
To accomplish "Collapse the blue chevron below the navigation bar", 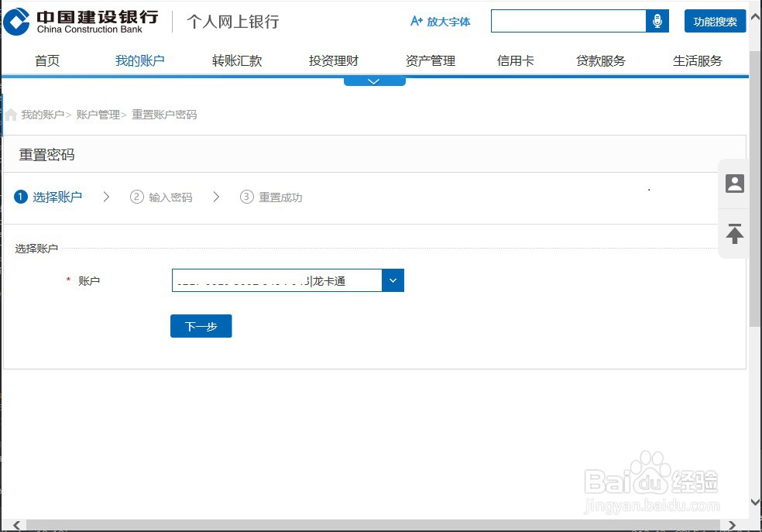I will (x=374, y=79).
